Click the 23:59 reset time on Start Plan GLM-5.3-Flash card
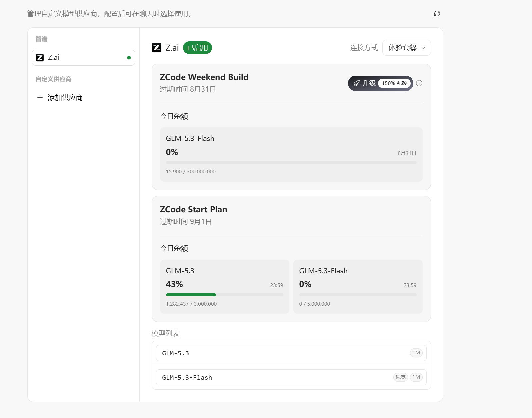Image resolution: width=532 pixels, height=418 pixels. point(410,285)
